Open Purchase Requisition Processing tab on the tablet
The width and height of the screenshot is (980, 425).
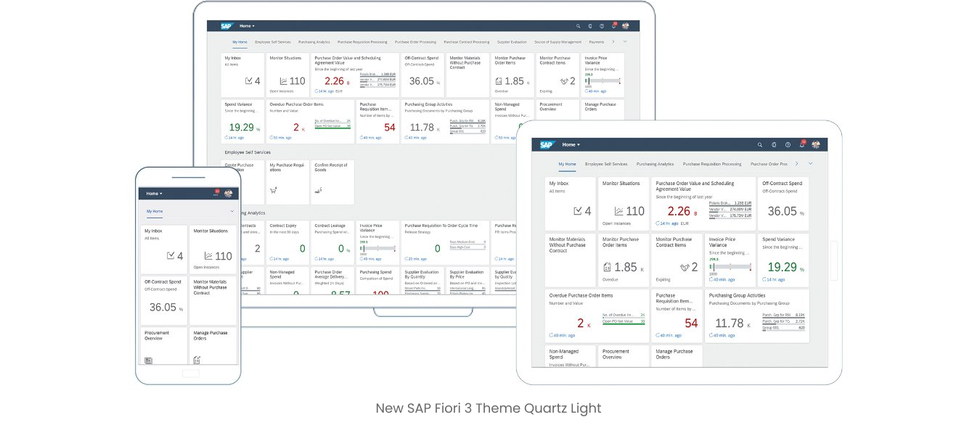(712, 164)
